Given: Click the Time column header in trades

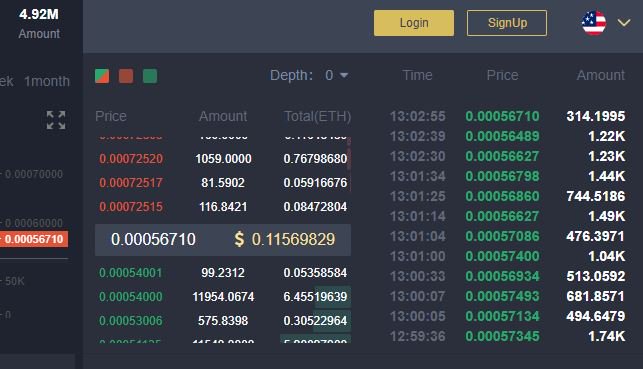Looking at the screenshot, I should click(417, 75).
